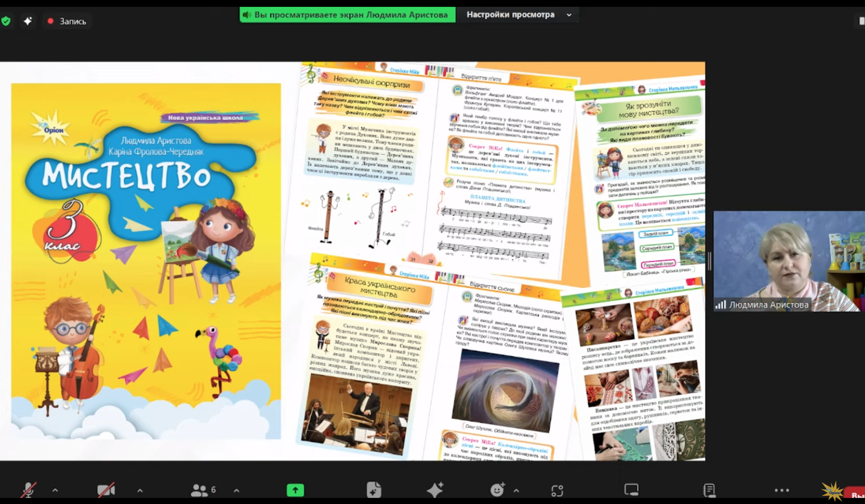This screenshot has height=504, width=865.
Task: Click the green share screen arrow button
Action: (x=295, y=490)
